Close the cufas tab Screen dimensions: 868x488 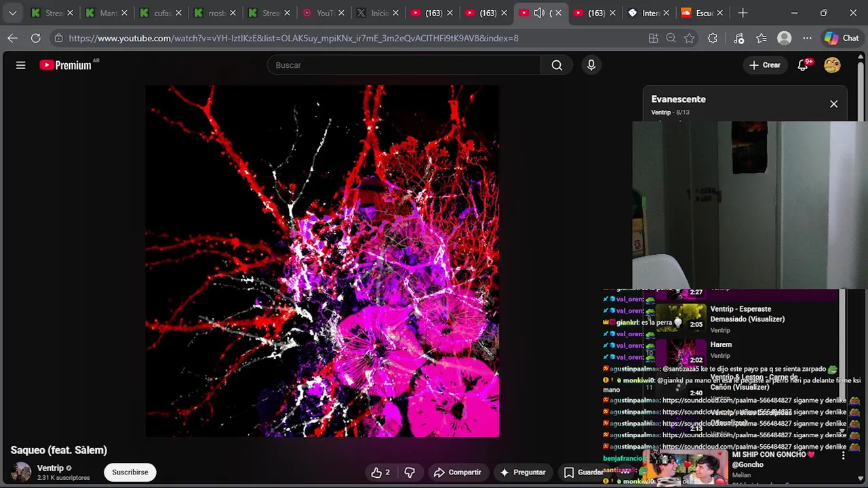(x=178, y=13)
